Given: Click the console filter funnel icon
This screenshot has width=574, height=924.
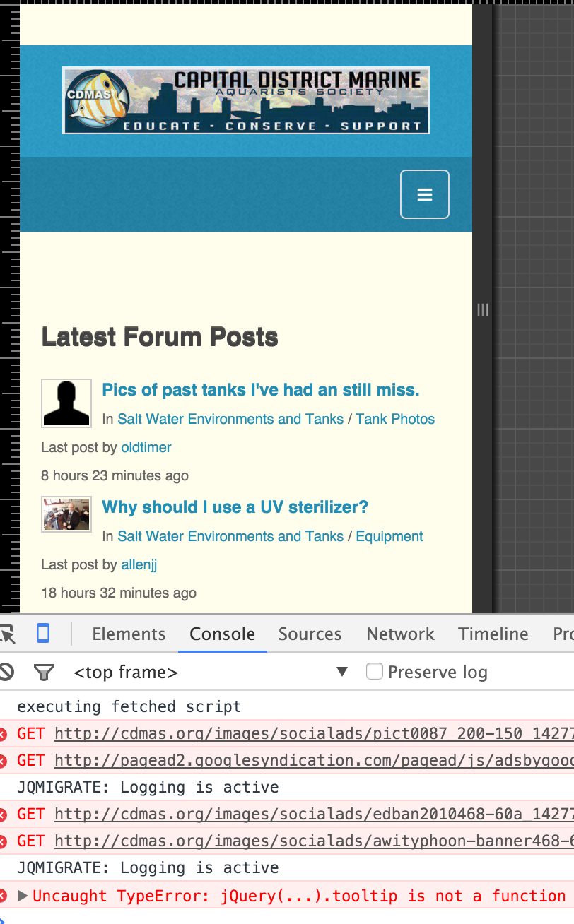Looking at the screenshot, I should click(44, 673).
